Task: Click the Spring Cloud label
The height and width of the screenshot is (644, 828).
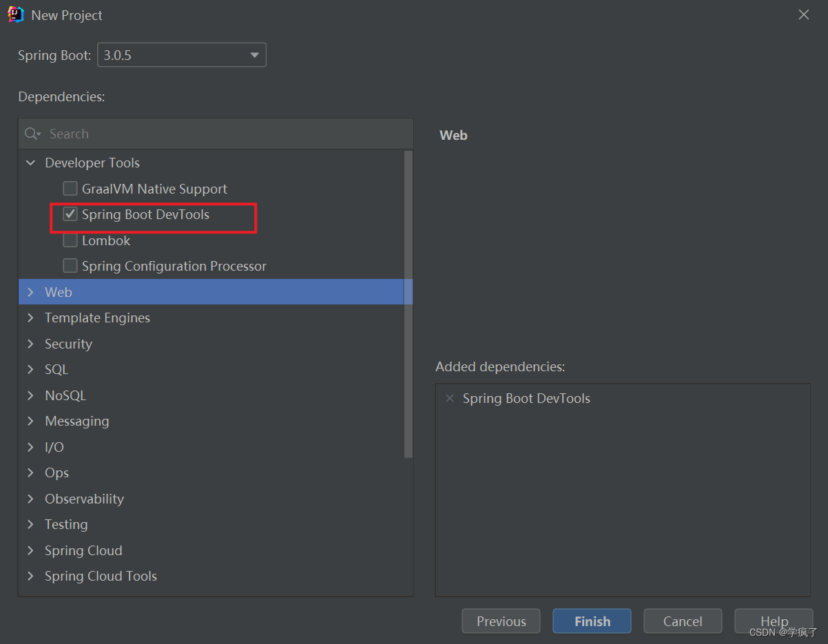Action: click(83, 550)
